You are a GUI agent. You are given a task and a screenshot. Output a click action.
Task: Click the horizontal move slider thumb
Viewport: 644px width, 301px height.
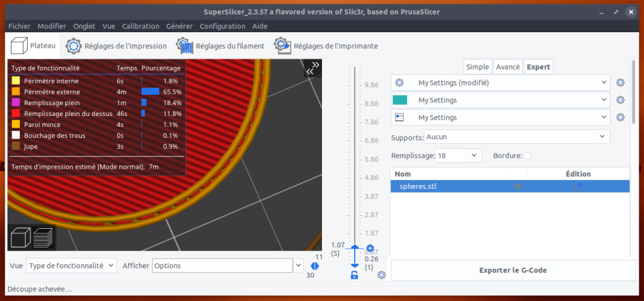click(315, 266)
